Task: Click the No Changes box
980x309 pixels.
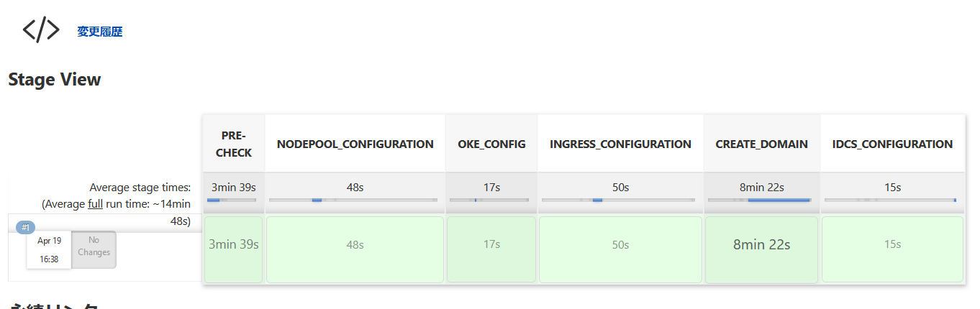Action: [94, 246]
